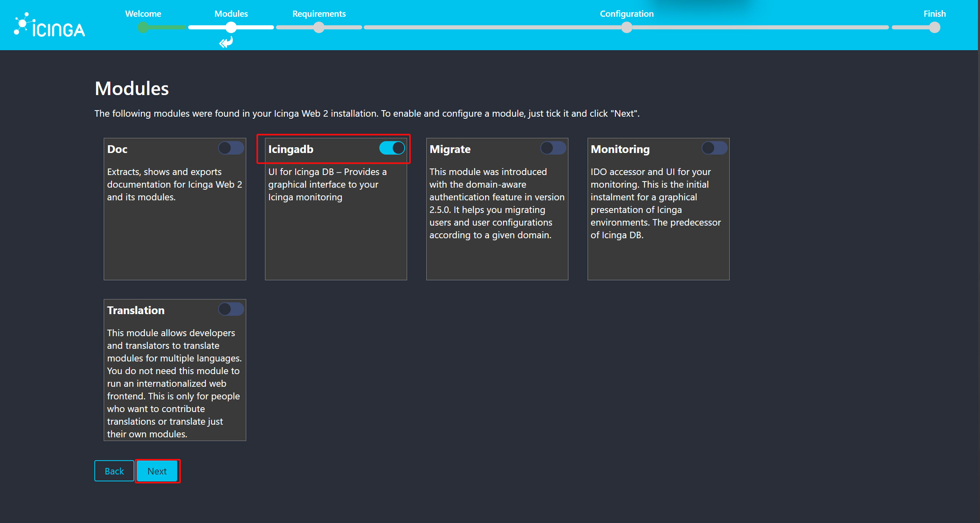Enable the Doc module toggle
Image resolution: width=980 pixels, height=523 pixels.
pyautogui.click(x=231, y=148)
